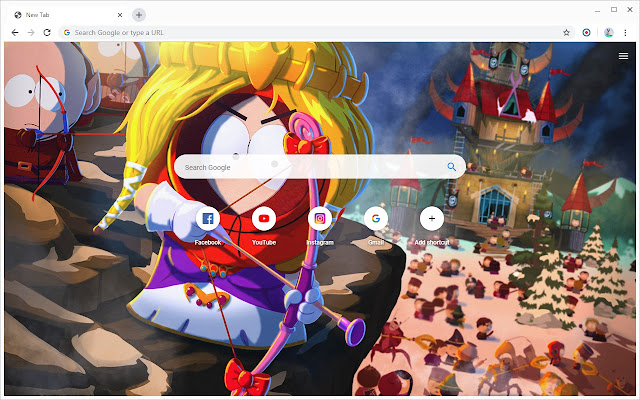Image resolution: width=640 pixels, height=400 pixels.
Task: Click into the Search Google box
Action: (x=320, y=167)
